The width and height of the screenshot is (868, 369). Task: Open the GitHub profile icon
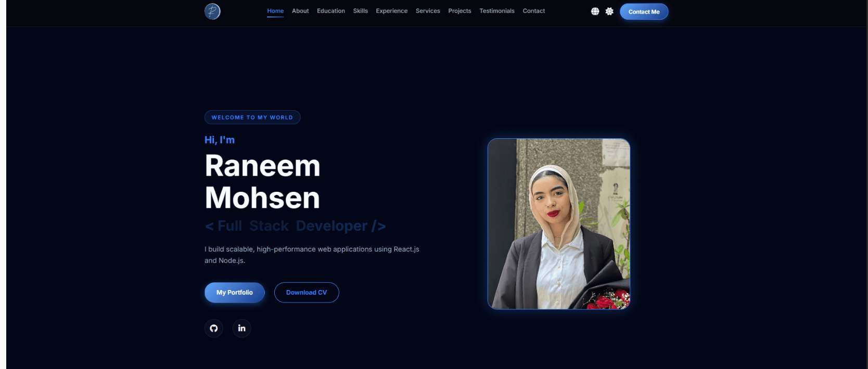214,328
